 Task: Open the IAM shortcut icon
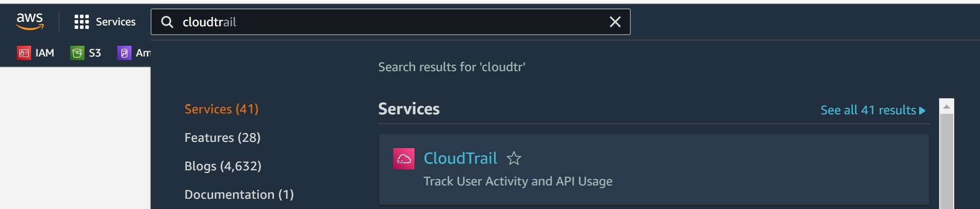coord(24,53)
